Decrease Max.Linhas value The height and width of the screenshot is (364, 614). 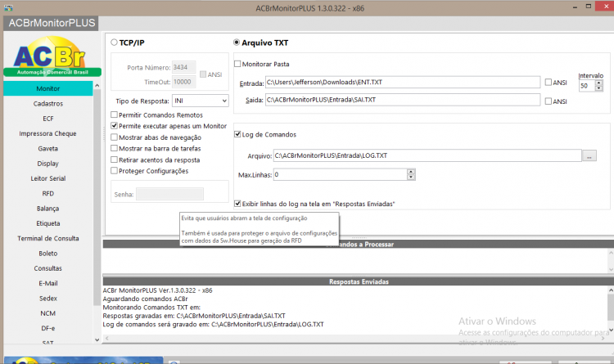point(411,178)
